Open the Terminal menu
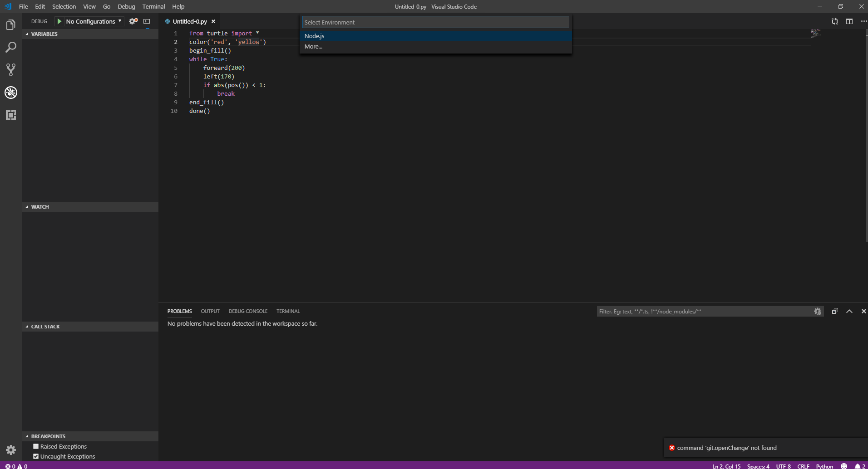This screenshot has width=868, height=469. click(x=153, y=6)
